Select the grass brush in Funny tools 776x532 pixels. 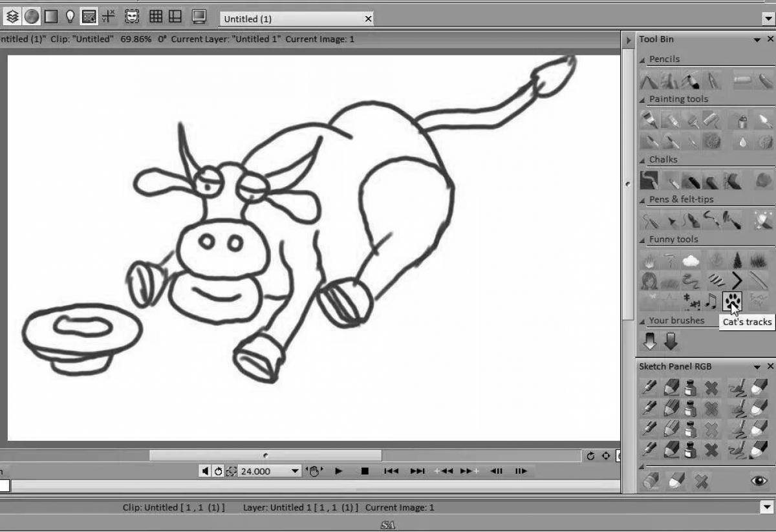click(758, 261)
